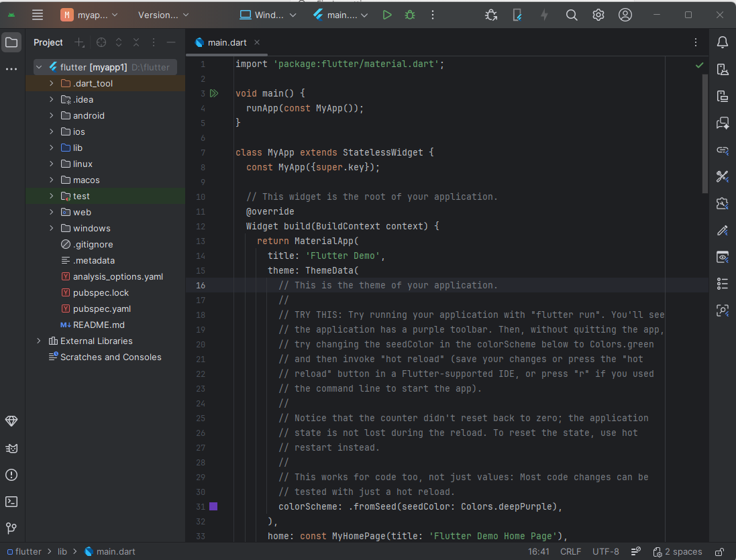Open Version Control tool window in sidebar
This screenshot has width=736, height=560.
point(11,528)
